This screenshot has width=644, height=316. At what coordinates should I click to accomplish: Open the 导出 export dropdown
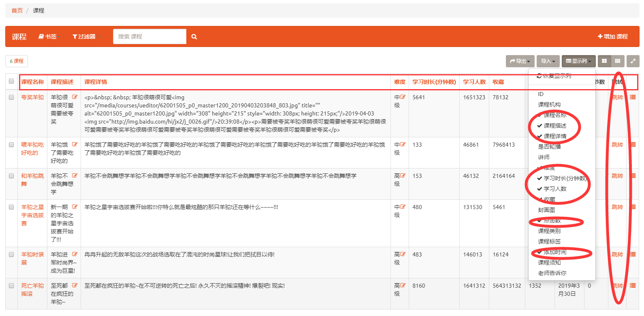click(520, 61)
